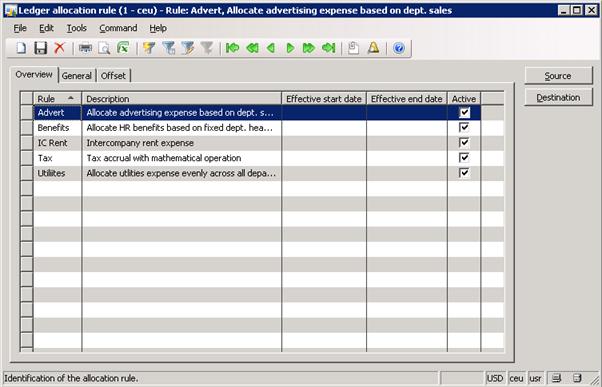
Task: Open the Help menu
Action: (158, 28)
